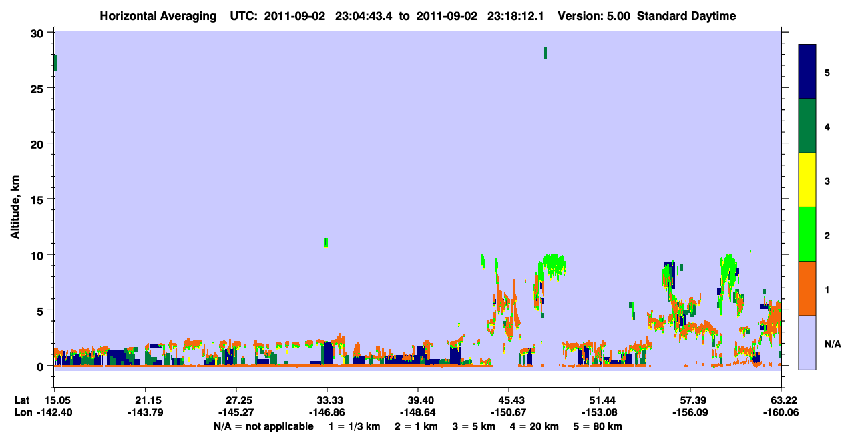
Task: Click the 'Version: 5.00' text
Action: 594,16
